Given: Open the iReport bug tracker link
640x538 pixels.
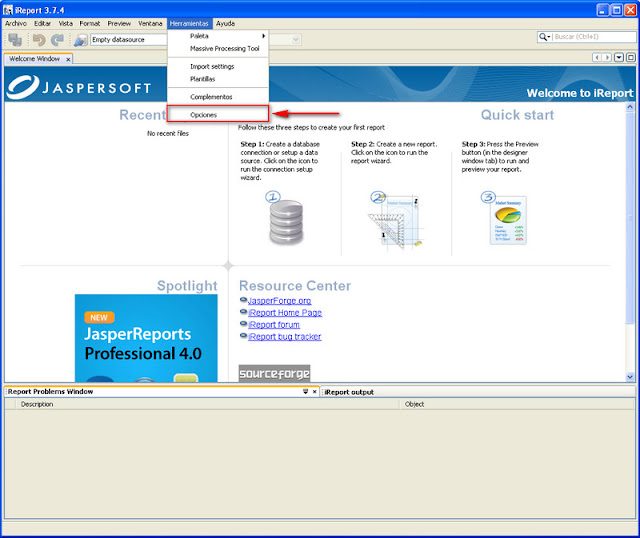Looking at the screenshot, I should click(284, 336).
